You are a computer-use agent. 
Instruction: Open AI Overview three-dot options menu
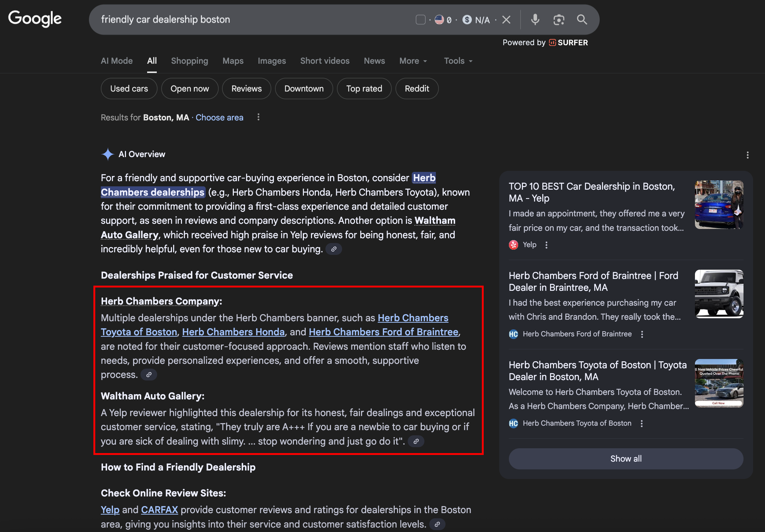pyautogui.click(x=748, y=155)
